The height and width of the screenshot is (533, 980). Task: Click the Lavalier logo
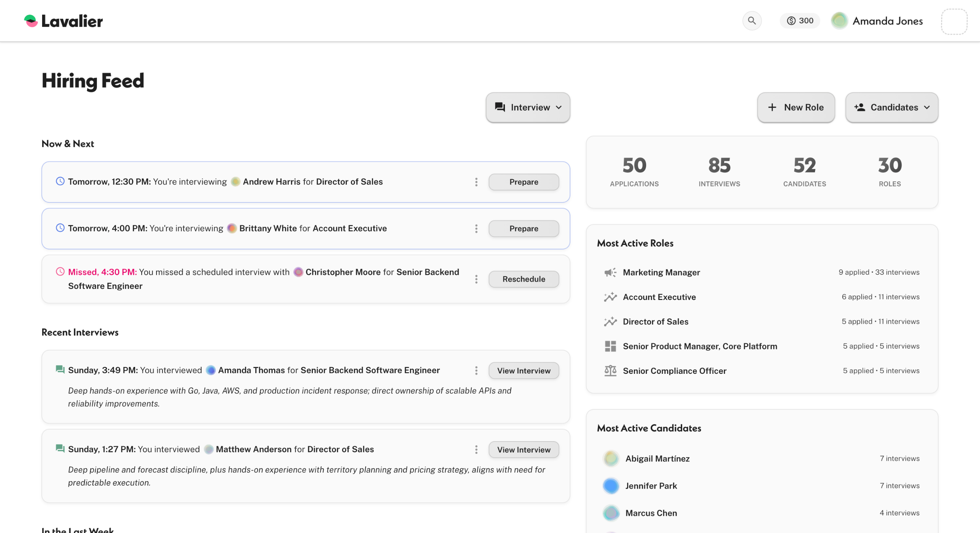tap(64, 21)
